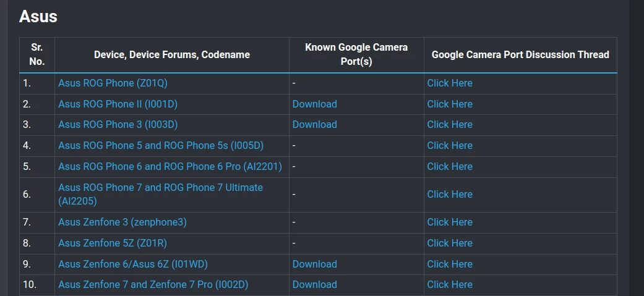
Task: Open Zenfone 7 and 7 Pro (I002D) link
Action: [153, 285]
